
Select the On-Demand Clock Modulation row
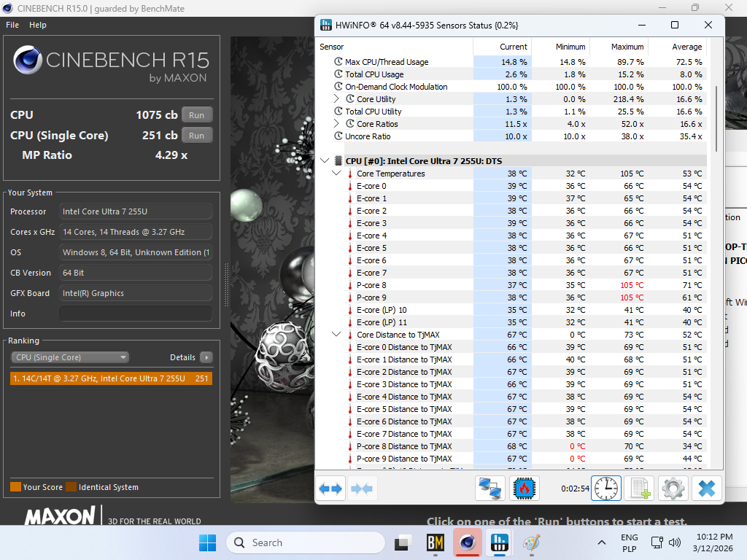[x=511, y=87]
